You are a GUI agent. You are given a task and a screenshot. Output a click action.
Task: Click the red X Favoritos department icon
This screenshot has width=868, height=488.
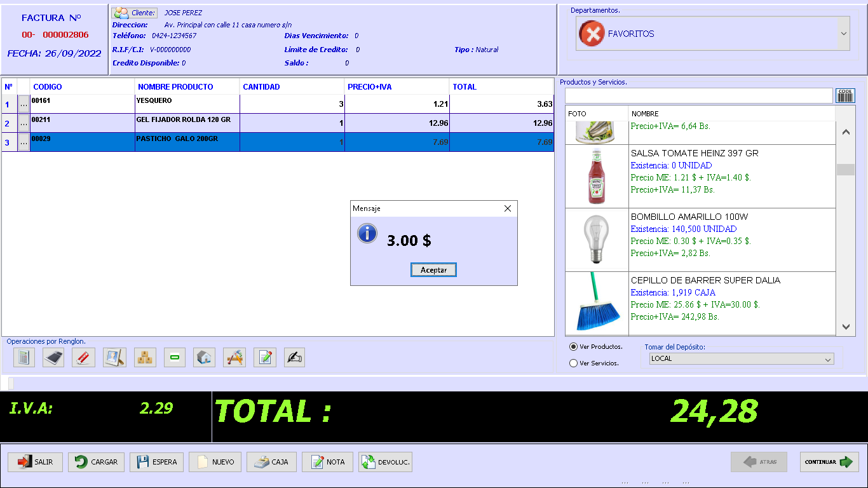[x=592, y=34]
